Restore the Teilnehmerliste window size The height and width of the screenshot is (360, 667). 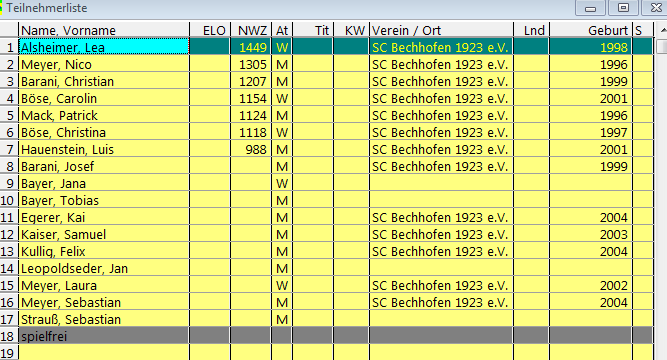[623, 8]
